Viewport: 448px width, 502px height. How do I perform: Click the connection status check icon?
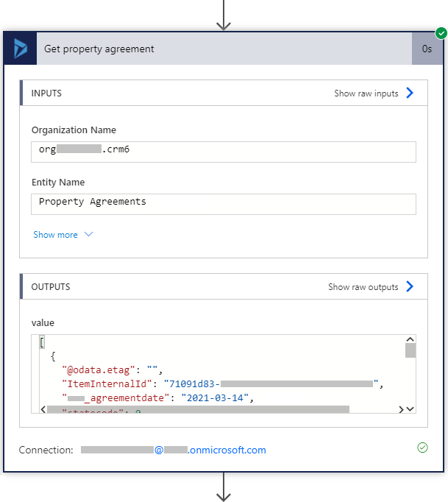[422, 448]
